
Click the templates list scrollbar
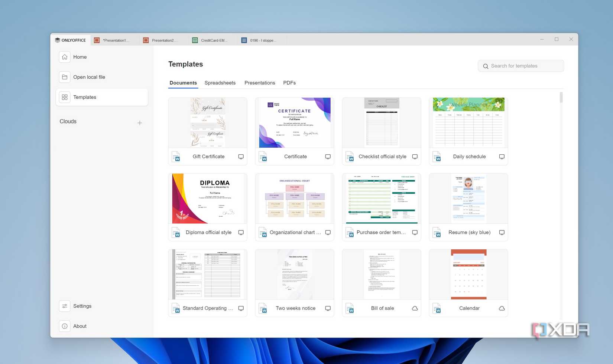pos(561,97)
